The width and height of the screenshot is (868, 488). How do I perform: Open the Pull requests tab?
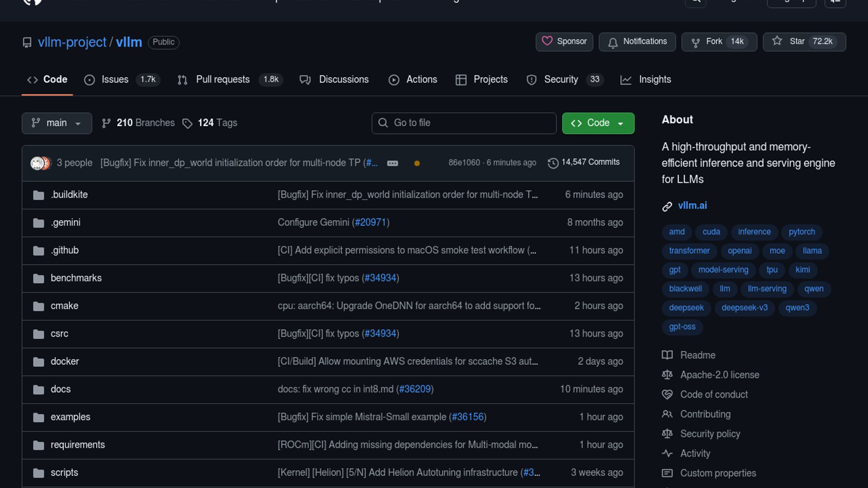pos(222,80)
